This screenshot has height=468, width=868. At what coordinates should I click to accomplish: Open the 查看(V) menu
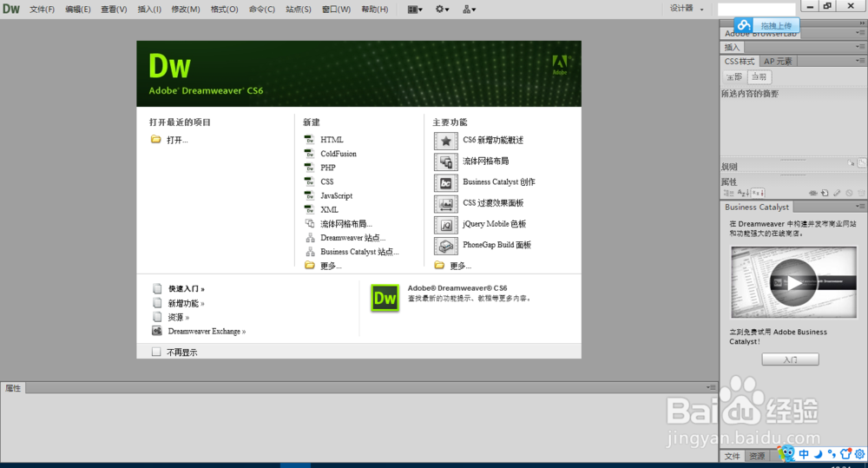(x=114, y=10)
